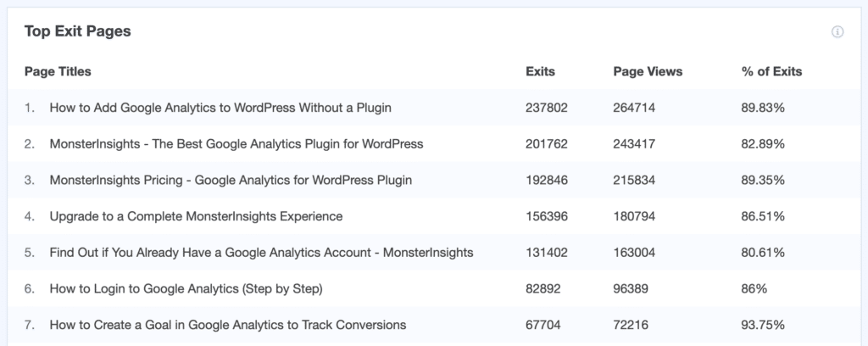
Task: Open 'MonsterInsights - The Best Google Analytics Plugin' title
Action: click(x=236, y=144)
